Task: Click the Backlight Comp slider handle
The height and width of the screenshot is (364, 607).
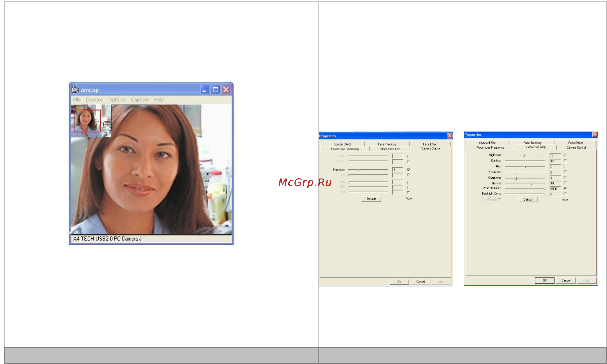Action: (544, 194)
